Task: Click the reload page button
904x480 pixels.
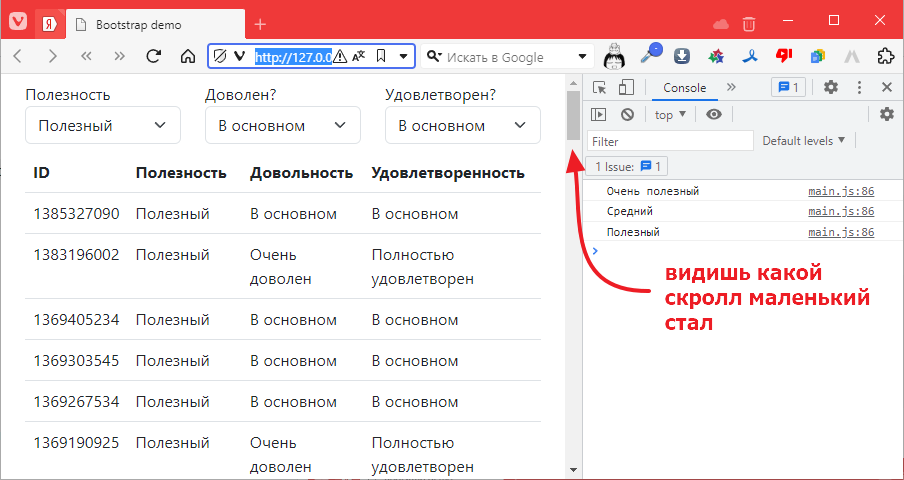Action: click(153, 57)
